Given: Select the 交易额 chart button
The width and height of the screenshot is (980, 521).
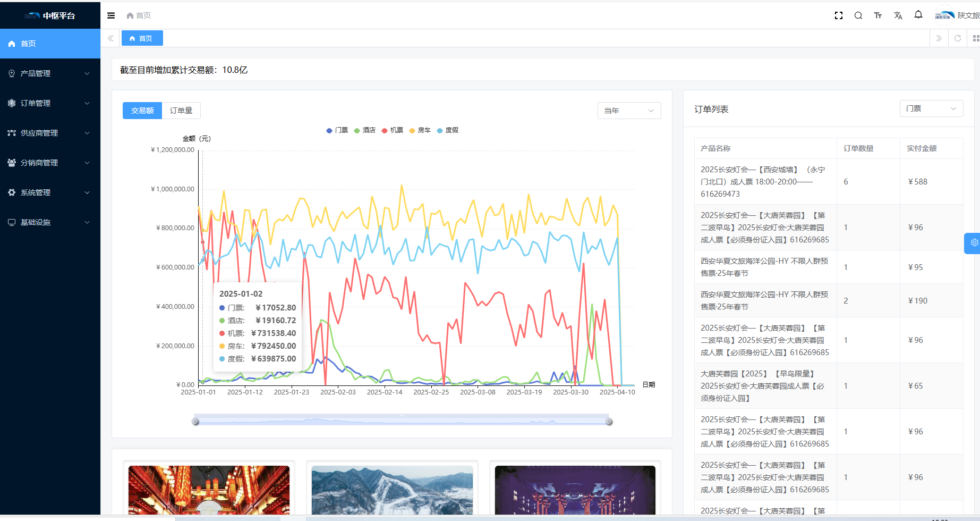Looking at the screenshot, I should (142, 111).
